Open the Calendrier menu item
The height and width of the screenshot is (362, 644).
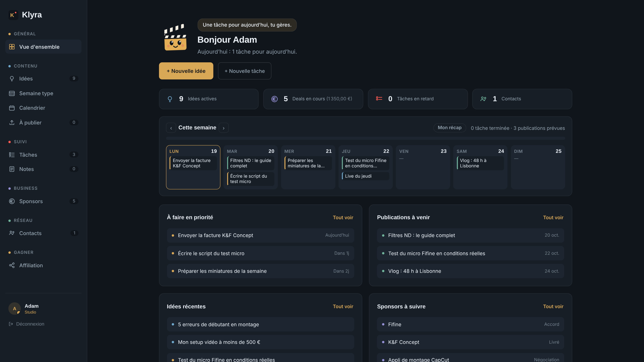pyautogui.click(x=43, y=108)
